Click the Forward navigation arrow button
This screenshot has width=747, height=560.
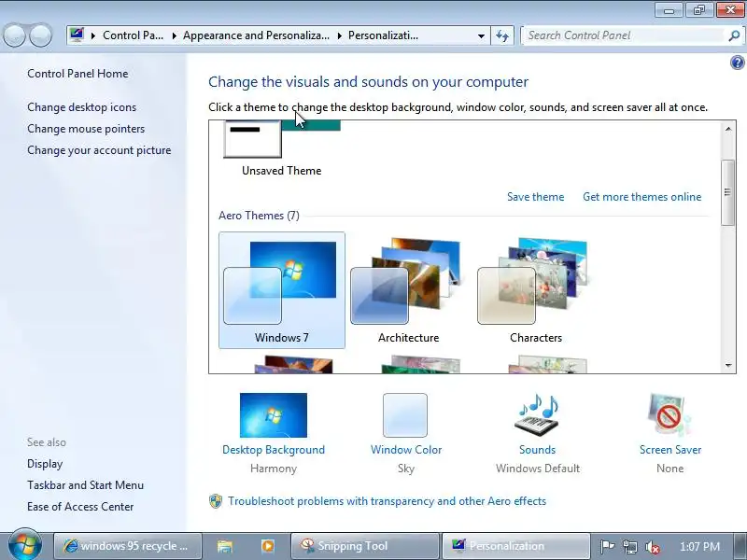click(41, 35)
